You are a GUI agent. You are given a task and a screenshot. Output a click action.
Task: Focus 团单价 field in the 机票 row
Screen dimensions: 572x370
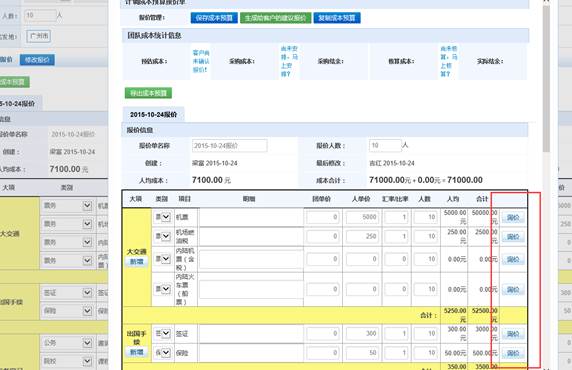pos(322,217)
